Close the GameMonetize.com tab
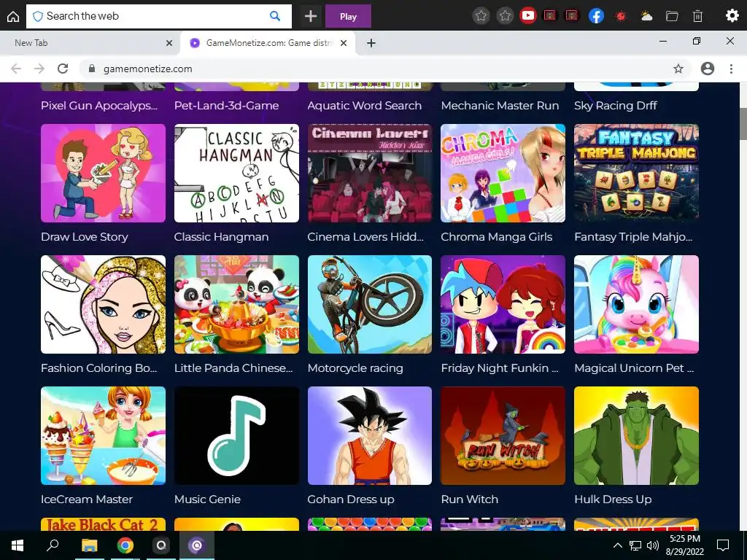Image resolution: width=747 pixels, height=560 pixels. coord(344,43)
